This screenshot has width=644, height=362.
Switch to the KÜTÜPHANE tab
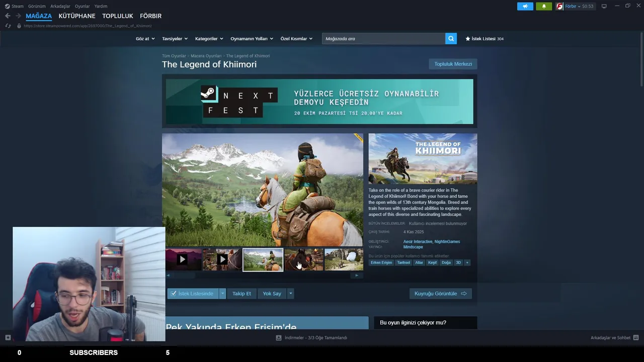point(77,16)
